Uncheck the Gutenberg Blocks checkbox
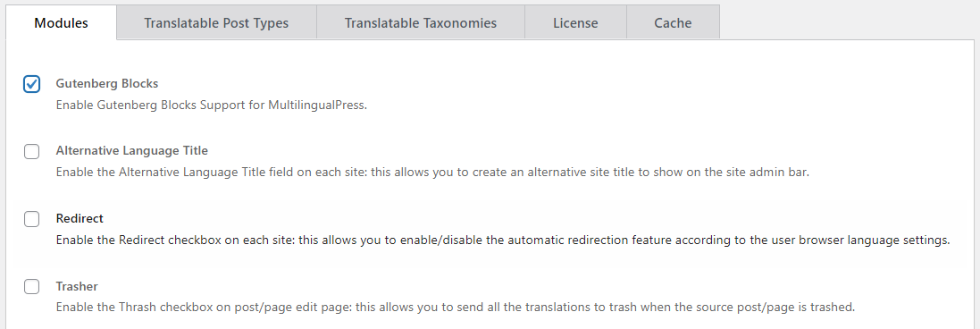980x329 pixels. coord(32,84)
